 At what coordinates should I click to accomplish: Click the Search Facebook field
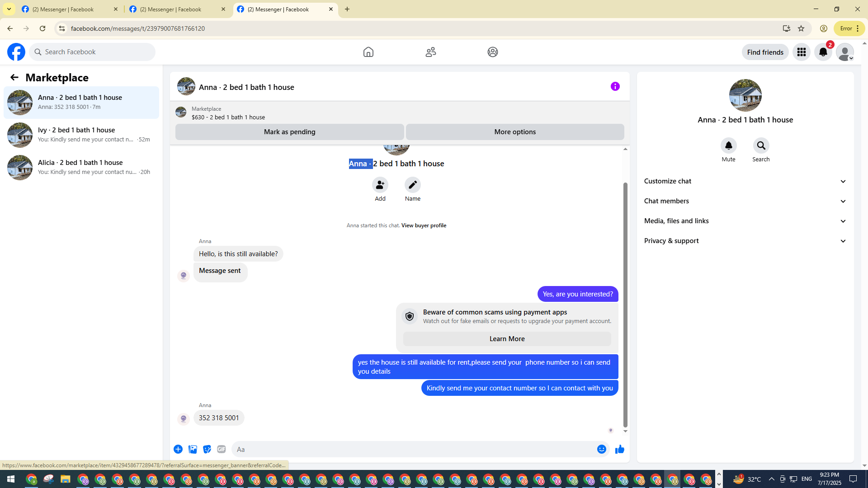point(92,52)
